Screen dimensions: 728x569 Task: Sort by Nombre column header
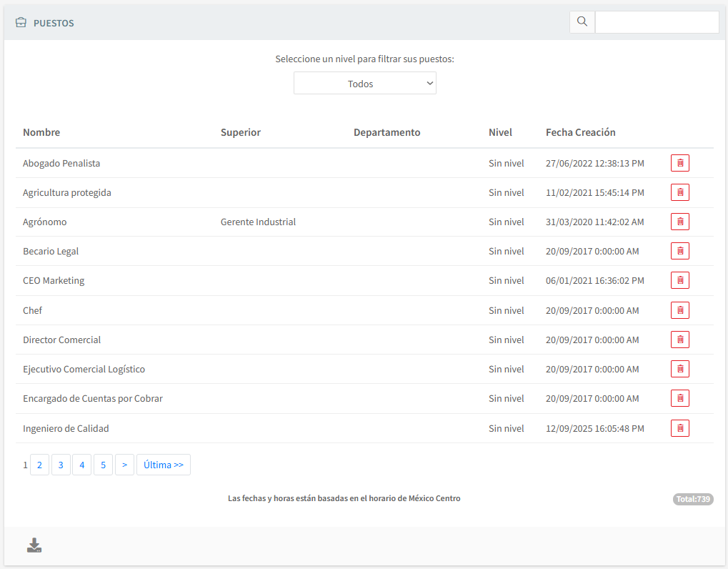click(x=41, y=132)
